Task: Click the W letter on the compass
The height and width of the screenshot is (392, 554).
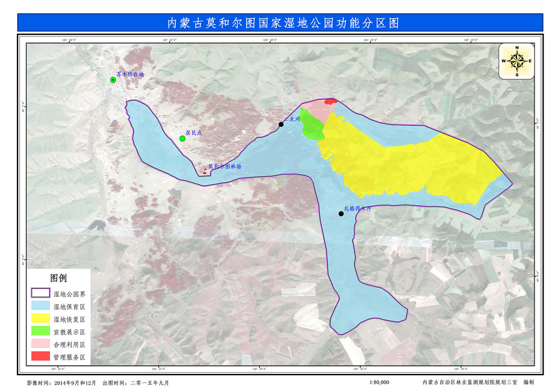Action: coord(504,61)
